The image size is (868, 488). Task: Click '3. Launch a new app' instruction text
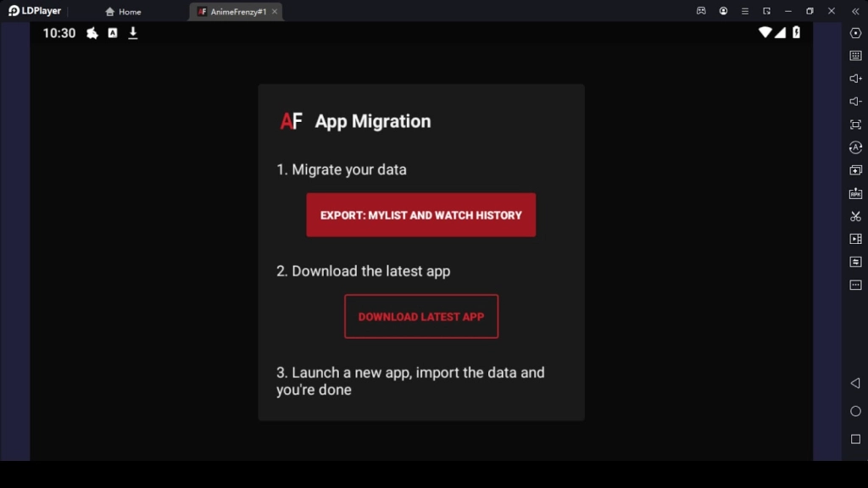(410, 380)
